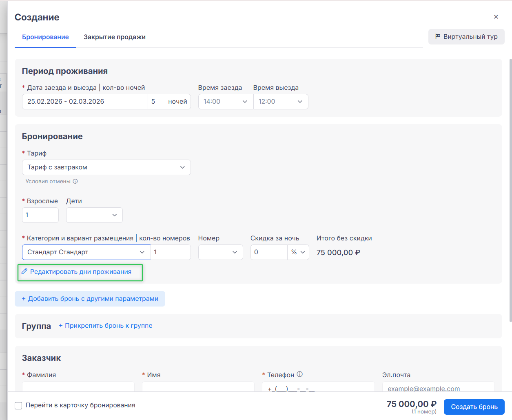
Task: Click the info icon next to Условия отмены
Action: tap(75, 181)
